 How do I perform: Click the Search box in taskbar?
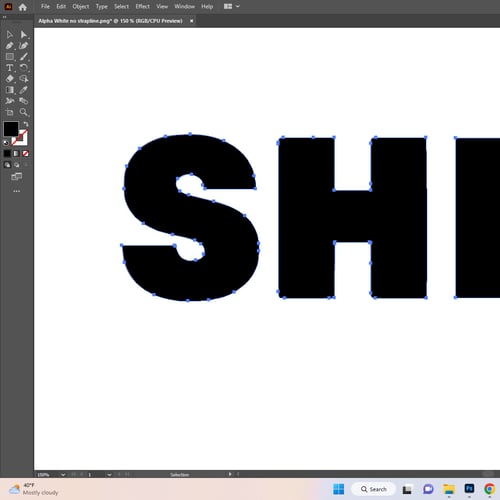(373, 489)
